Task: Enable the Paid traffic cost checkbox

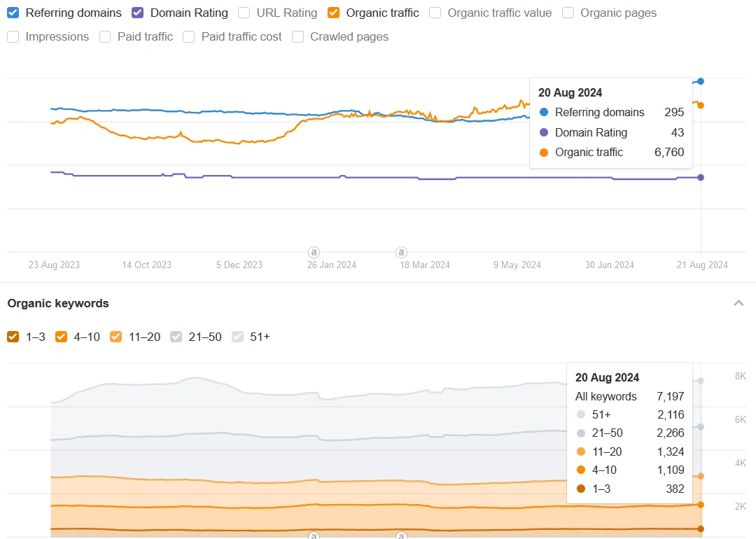Action: (189, 36)
